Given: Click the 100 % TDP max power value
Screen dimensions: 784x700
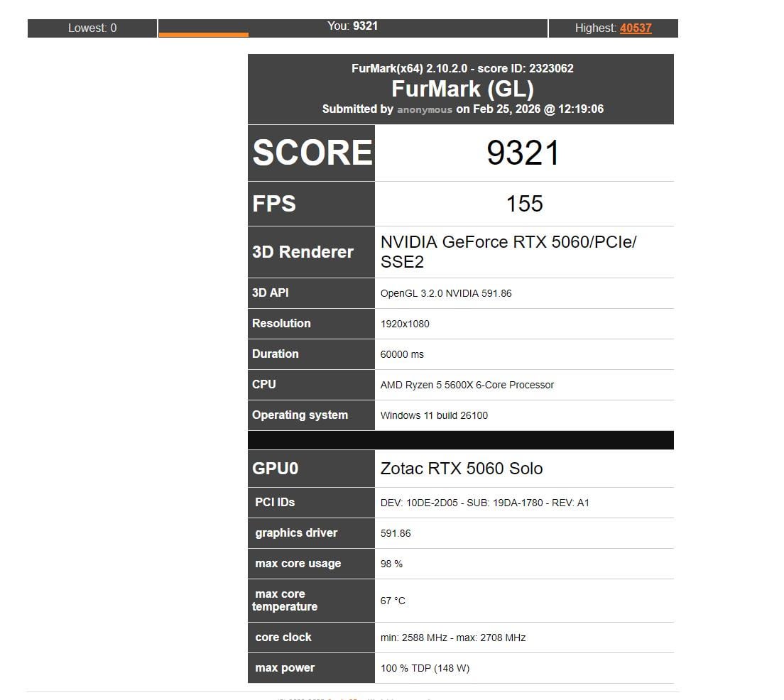Looking at the screenshot, I should (425, 668).
